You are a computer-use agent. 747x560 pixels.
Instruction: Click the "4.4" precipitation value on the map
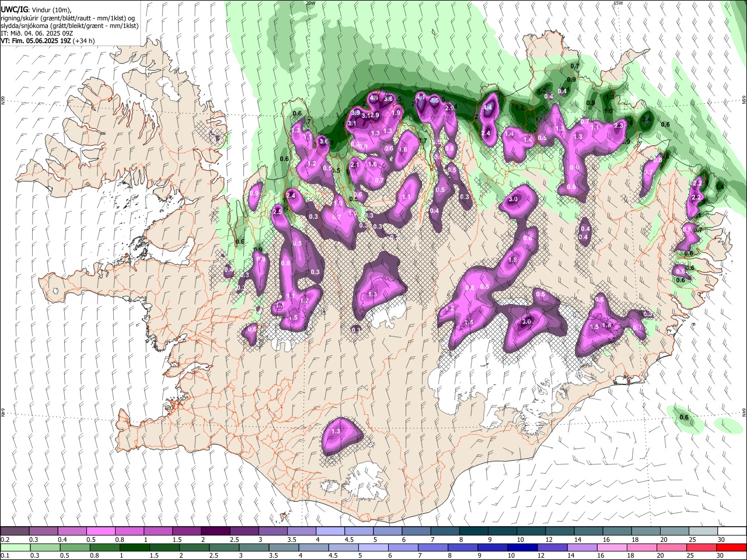pyautogui.click(x=487, y=108)
